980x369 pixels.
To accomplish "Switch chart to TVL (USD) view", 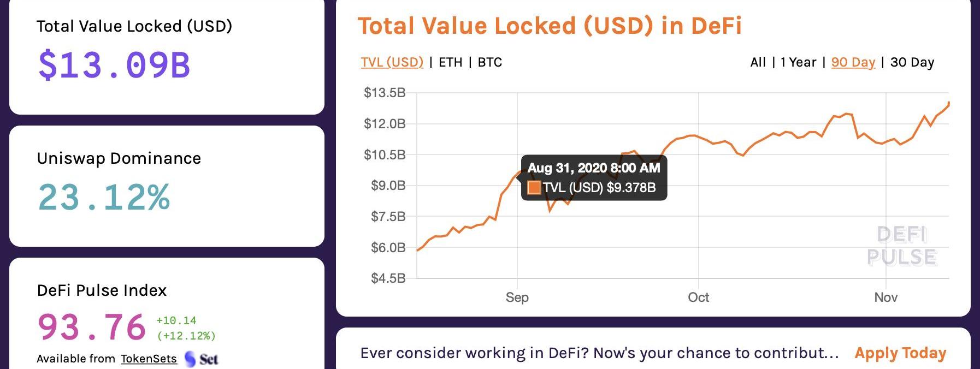I will (392, 62).
